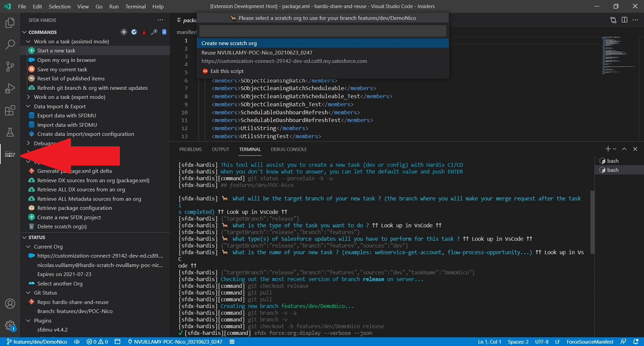Open SFDX Hardis panel more actions ellipsis
The image size is (644, 346).
[x=161, y=20]
